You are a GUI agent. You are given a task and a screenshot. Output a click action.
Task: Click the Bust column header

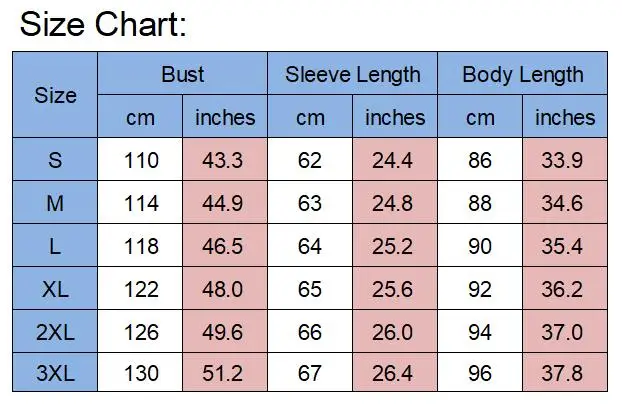[x=182, y=73]
